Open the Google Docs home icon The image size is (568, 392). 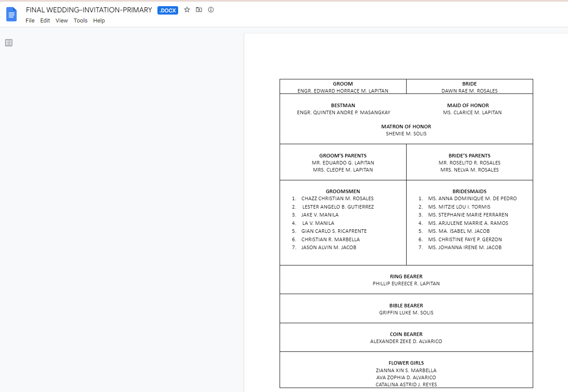tap(11, 14)
